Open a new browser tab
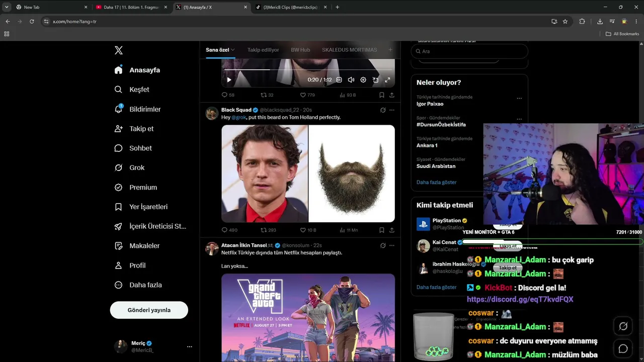The width and height of the screenshot is (644, 362). point(337,7)
